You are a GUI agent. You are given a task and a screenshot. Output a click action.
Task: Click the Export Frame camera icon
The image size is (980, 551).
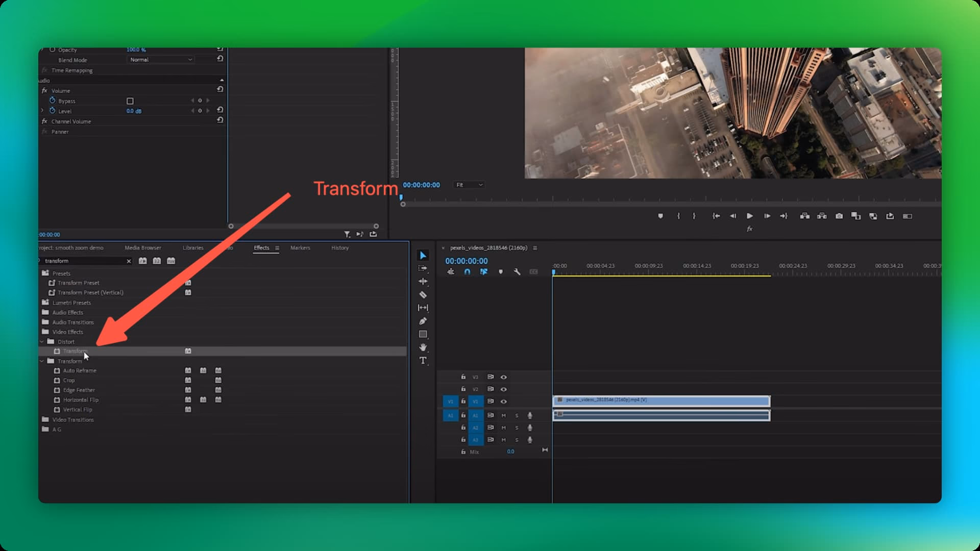(839, 216)
